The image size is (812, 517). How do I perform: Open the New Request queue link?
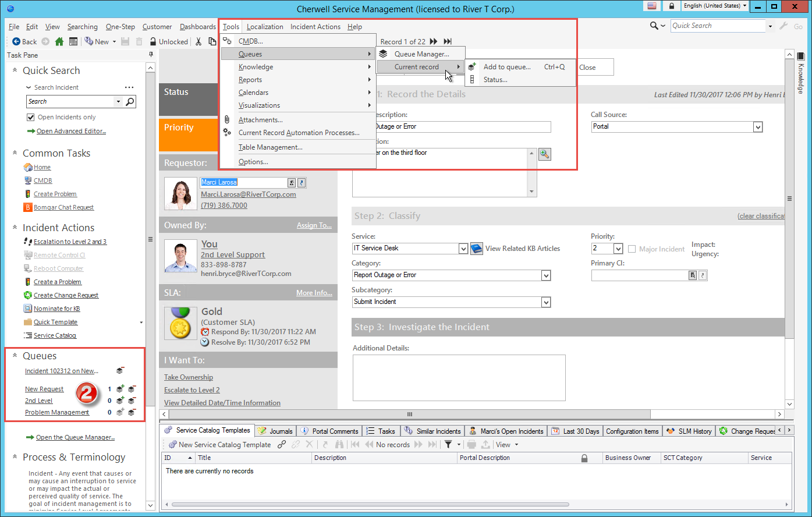(x=44, y=389)
